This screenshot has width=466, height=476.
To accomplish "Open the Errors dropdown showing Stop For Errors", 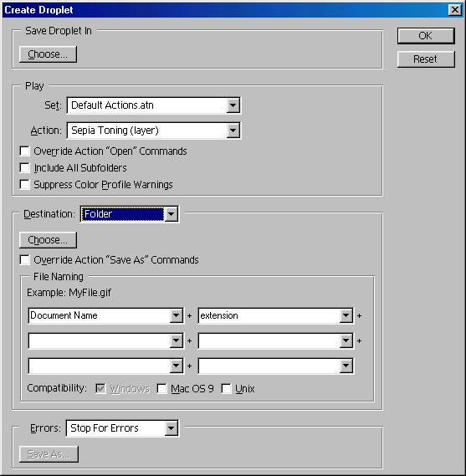I will [122, 428].
